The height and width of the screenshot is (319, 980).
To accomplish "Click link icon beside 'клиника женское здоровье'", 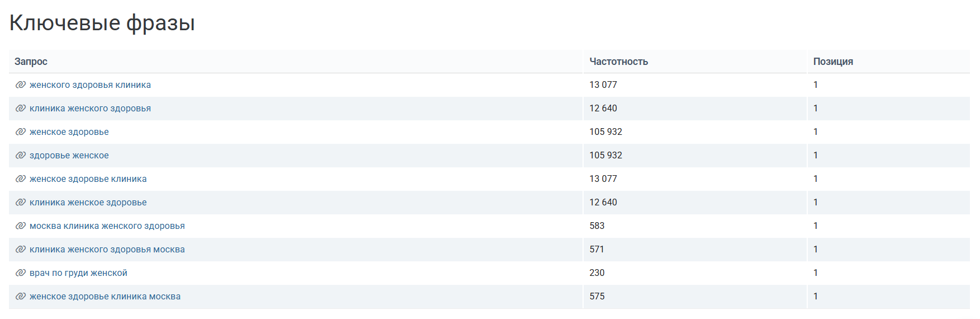I will tap(21, 203).
